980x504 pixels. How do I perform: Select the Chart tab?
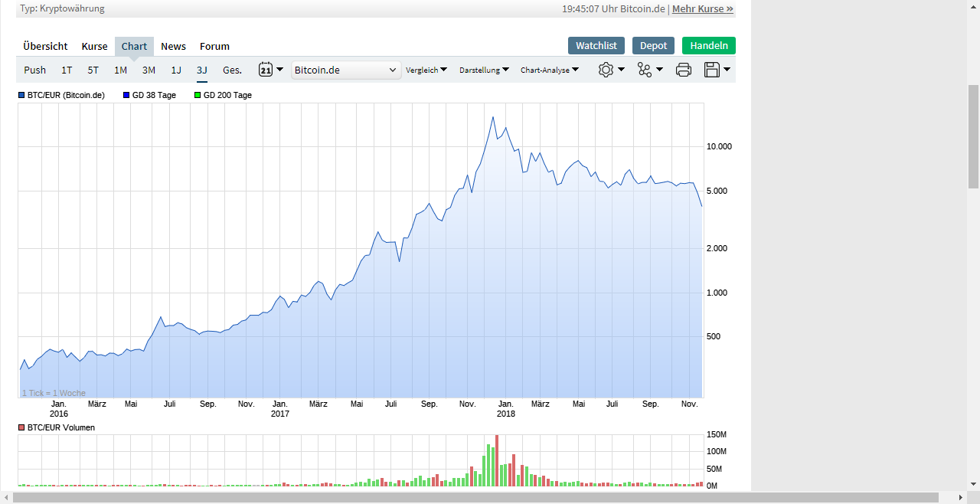134,46
